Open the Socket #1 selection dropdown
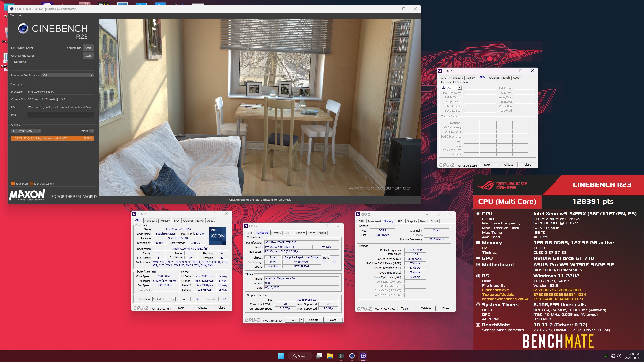The width and height of the screenshot is (644, 362). pyautogui.click(x=173, y=299)
